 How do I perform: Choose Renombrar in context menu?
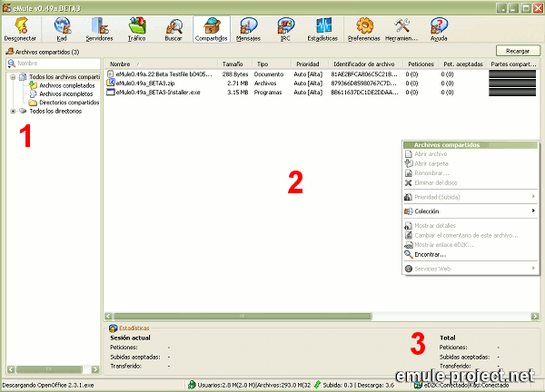point(471,173)
